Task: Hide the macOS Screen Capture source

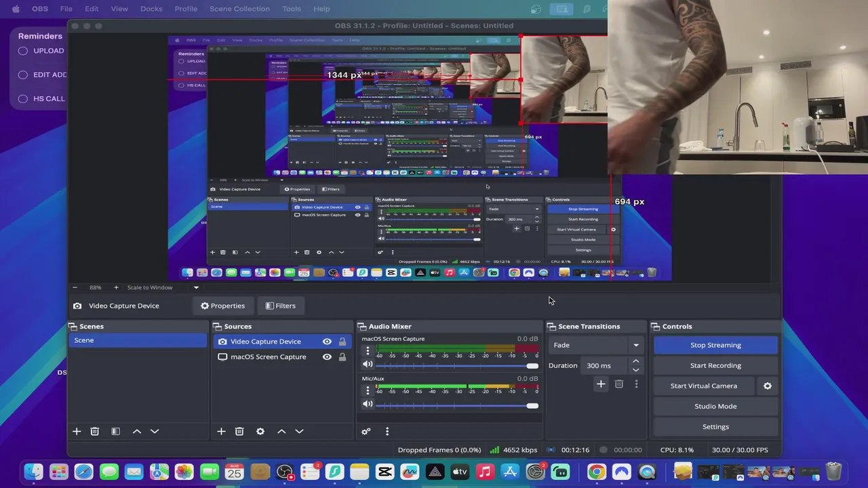Action: (327, 357)
